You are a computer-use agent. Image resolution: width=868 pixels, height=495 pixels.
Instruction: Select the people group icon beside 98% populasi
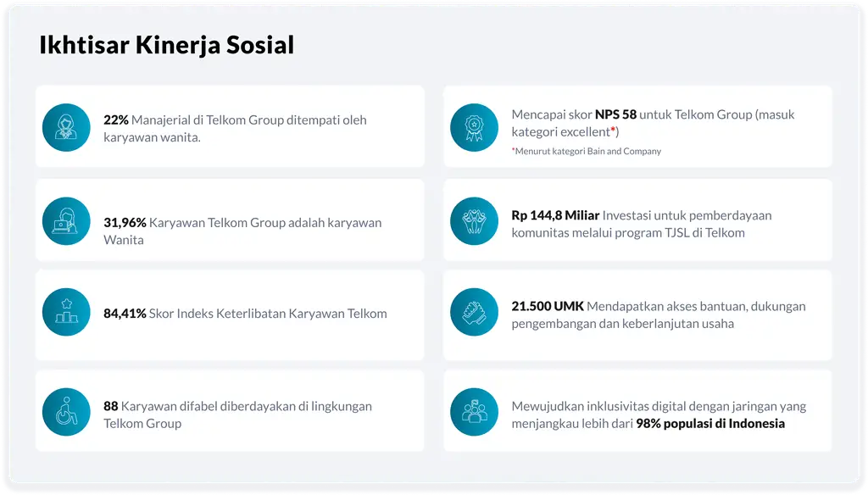coord(475,411)
